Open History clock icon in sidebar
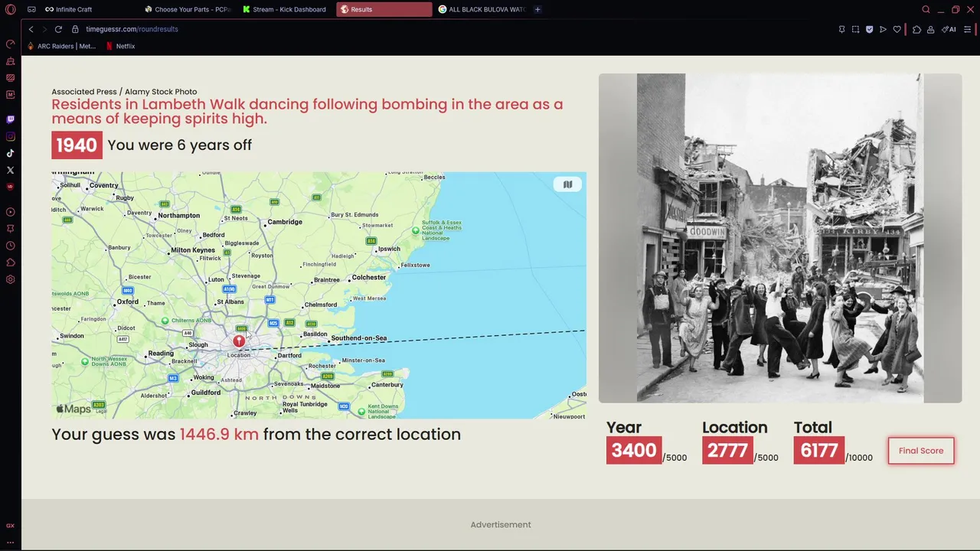This screenshot has height=551, width=980. point(11,246)
